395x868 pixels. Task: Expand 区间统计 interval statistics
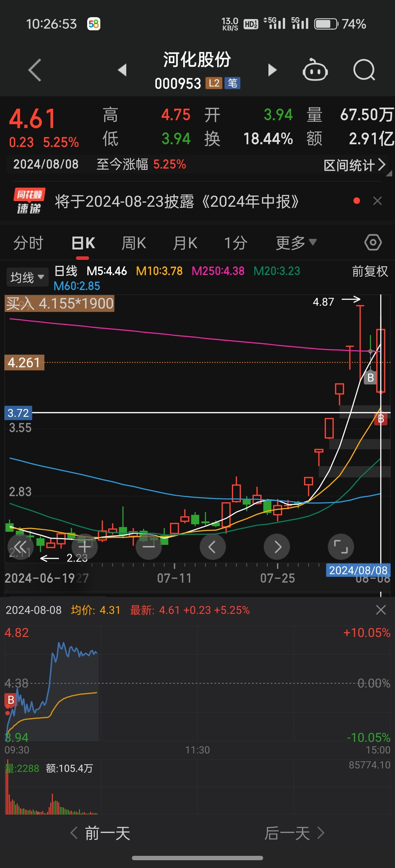click(x=354, y=165)
